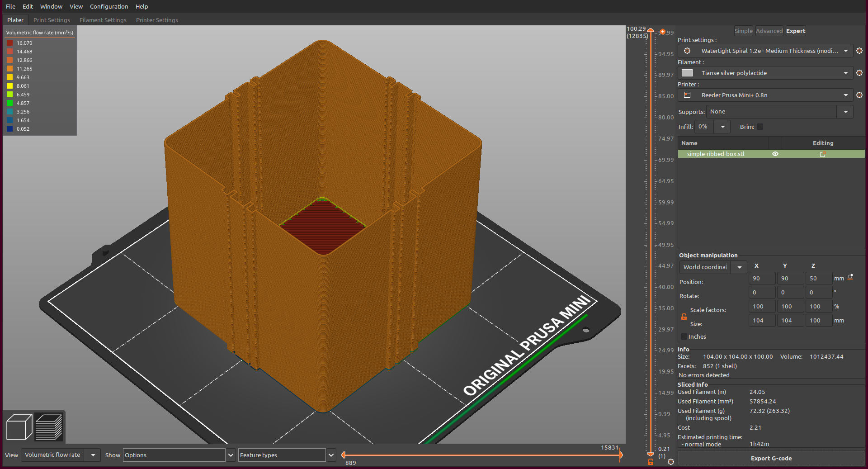
Task: Select the Expert mode button
Action: [x=796, y=31]
